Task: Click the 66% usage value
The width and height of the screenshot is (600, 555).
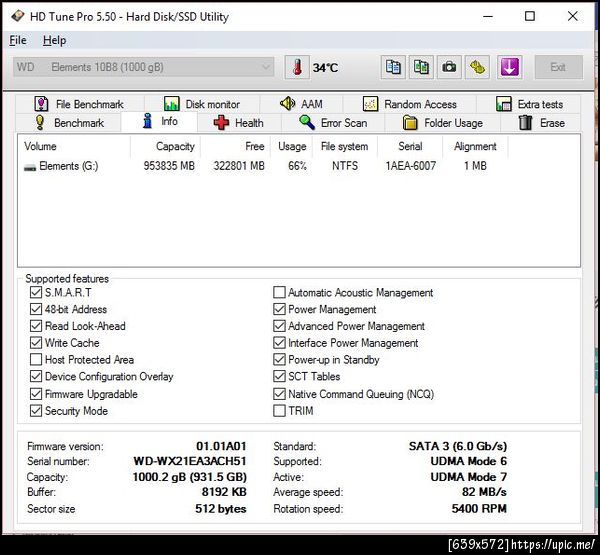Action: [x=297, y=166]
